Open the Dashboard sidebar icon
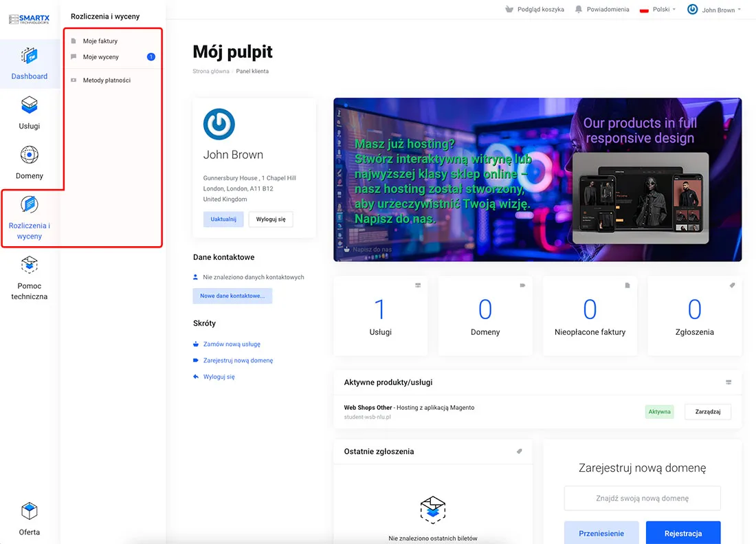 tap(30, 56)
